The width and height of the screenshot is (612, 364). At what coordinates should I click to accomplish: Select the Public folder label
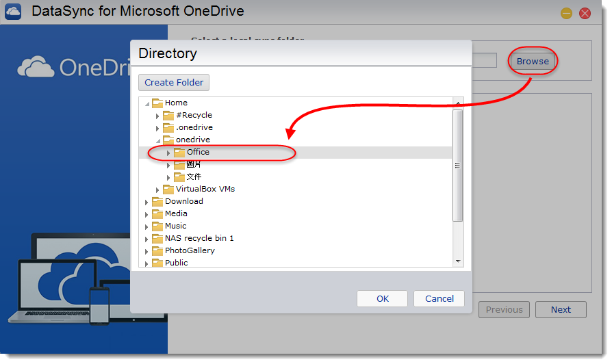point(177,263)
